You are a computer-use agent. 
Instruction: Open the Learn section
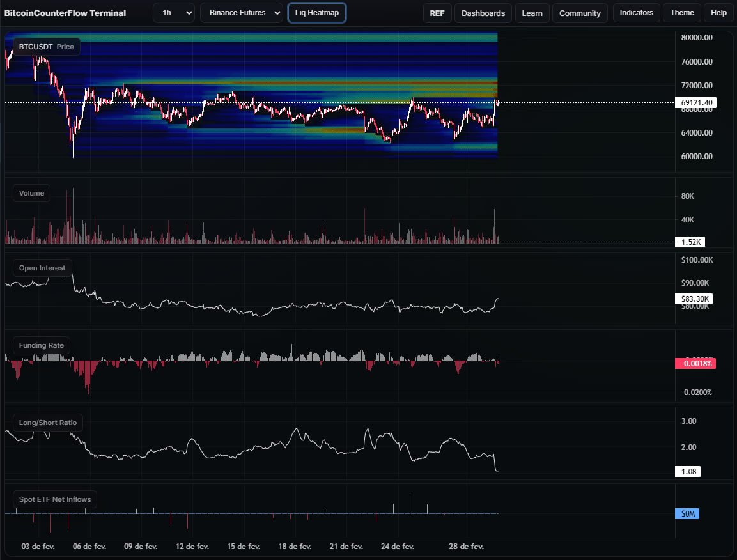[532, 12]
